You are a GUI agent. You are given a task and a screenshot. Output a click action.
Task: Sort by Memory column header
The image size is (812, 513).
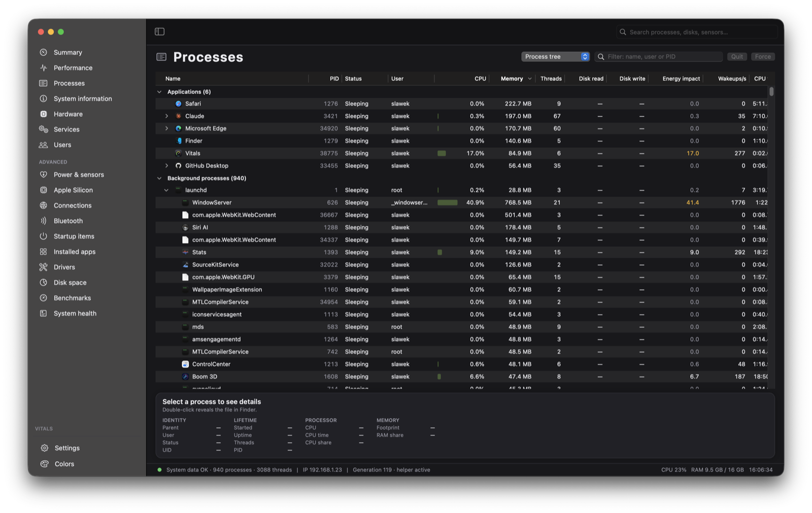(512, 79)
